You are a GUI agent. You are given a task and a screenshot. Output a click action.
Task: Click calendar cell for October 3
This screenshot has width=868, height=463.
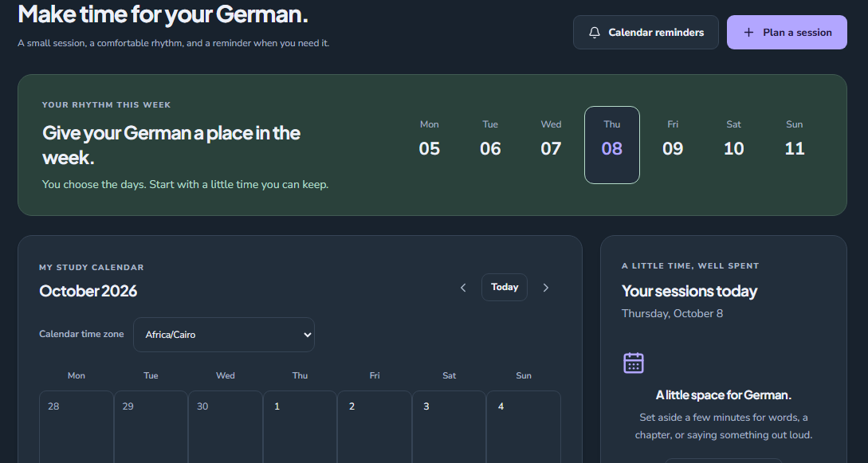click(x=449, y=426)
